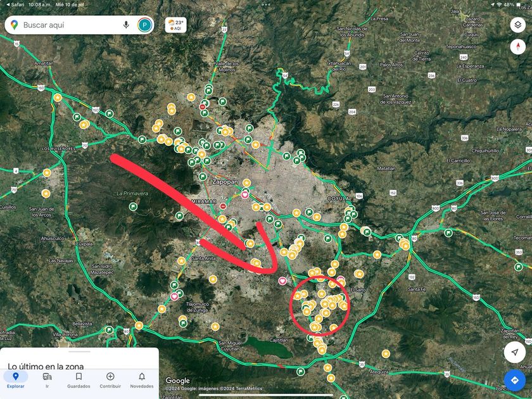Center map on my location arrow
The width and height of the screenshot is (532, 399).
click(x=515, y=352)
